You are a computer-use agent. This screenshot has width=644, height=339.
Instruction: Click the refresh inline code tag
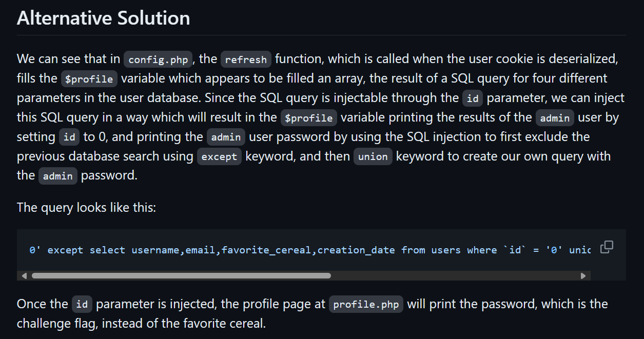click(246, 59)
